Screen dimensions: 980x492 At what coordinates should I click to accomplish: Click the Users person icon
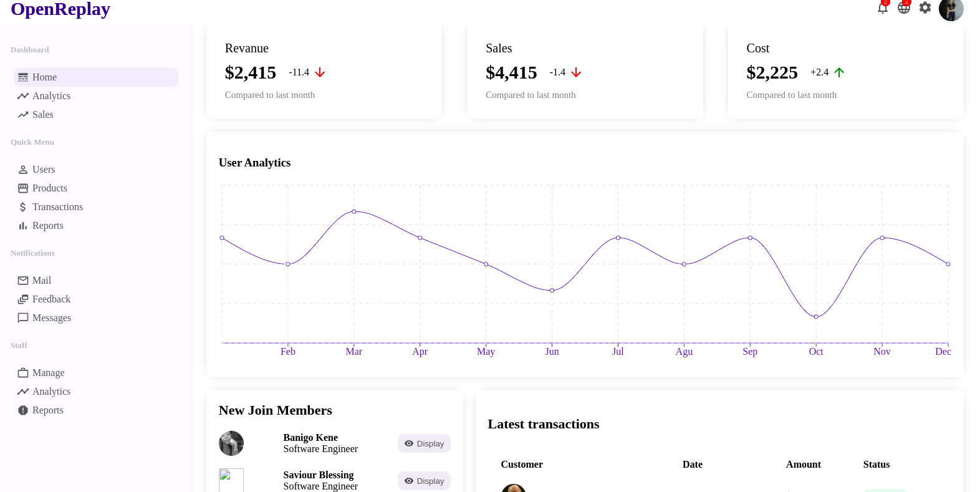23,170
